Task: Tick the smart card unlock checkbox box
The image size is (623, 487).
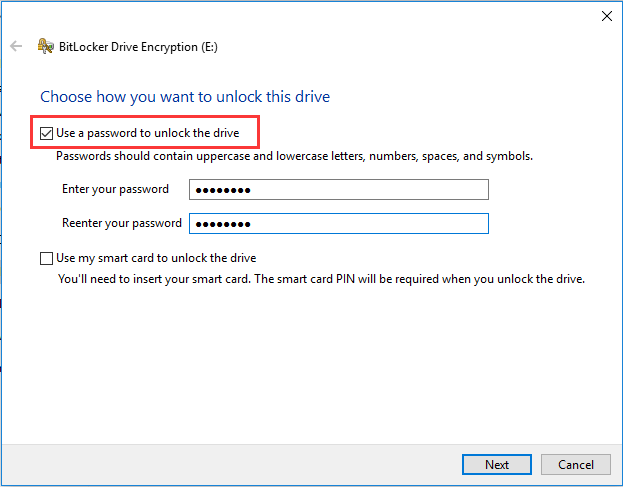Action: point(46,259)
